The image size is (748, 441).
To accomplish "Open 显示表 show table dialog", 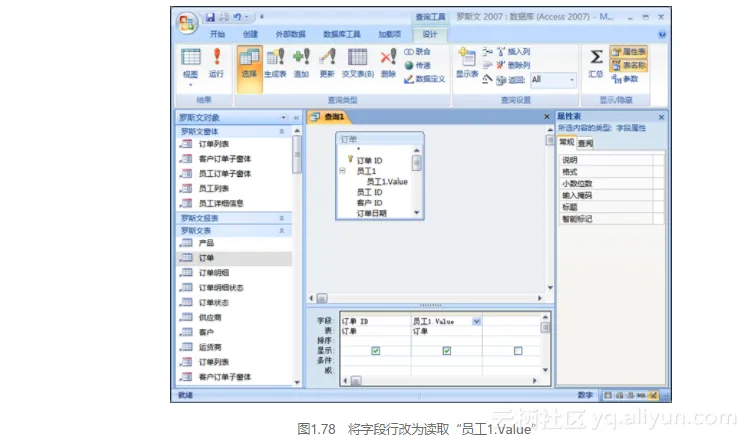I will coord(467,63).
